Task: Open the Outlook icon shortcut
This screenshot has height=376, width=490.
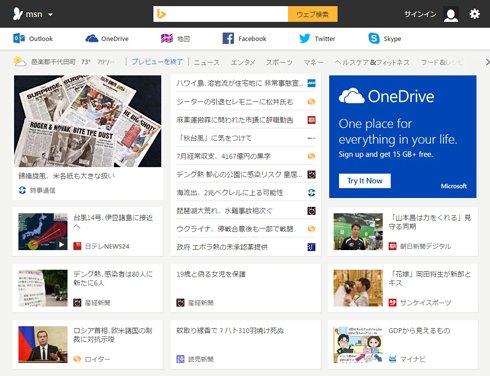Action: [19, 38]
